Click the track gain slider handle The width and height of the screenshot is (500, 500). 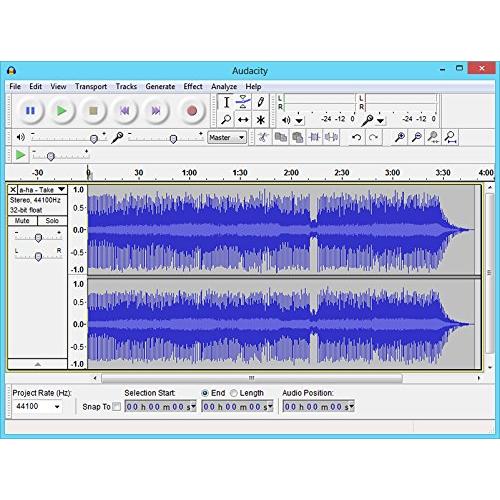point(38,238)
